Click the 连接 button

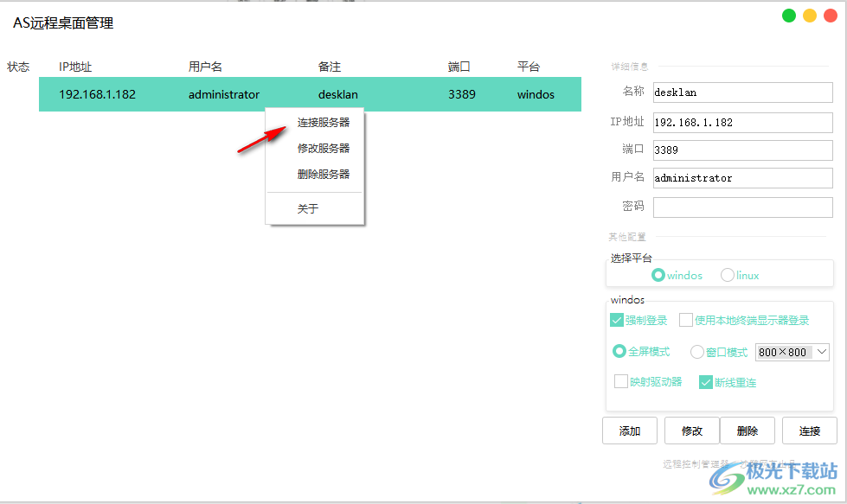pyautogui.click(x=809, y=431)
